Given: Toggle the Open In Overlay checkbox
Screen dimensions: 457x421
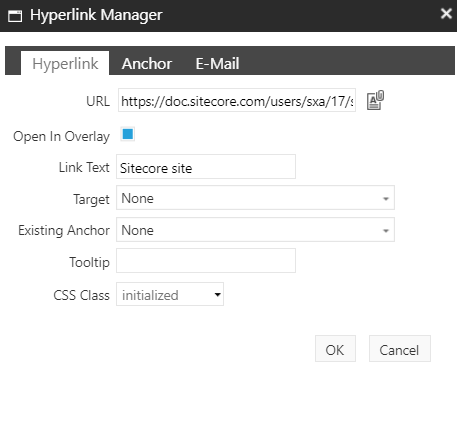Looking at the screenshot, I should click(x=128, y=134).
